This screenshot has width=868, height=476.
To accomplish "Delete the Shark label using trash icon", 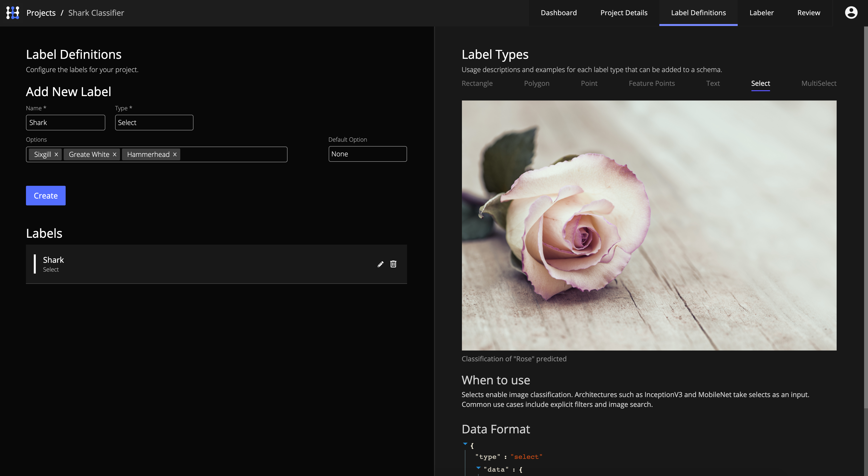I will coord(393,264).
